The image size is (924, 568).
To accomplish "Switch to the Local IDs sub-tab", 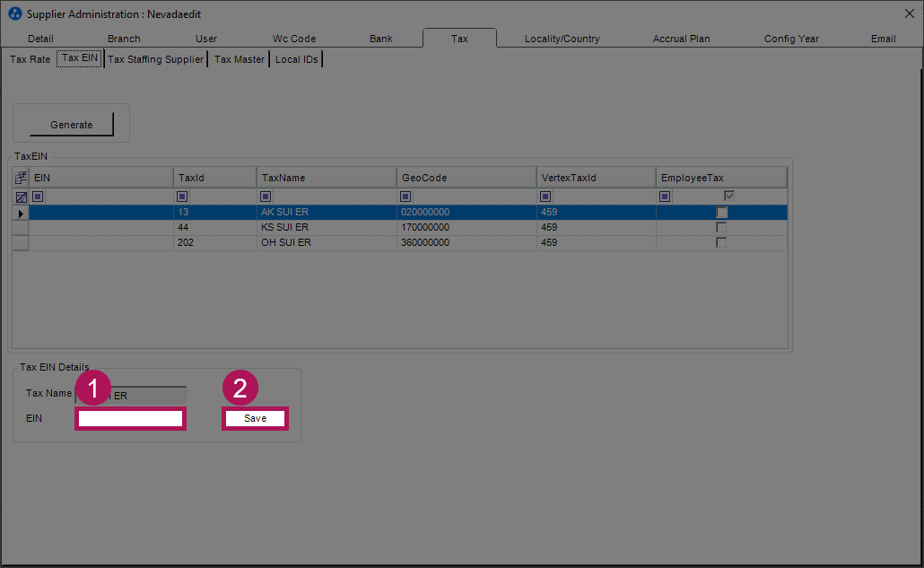I will 296,59.
